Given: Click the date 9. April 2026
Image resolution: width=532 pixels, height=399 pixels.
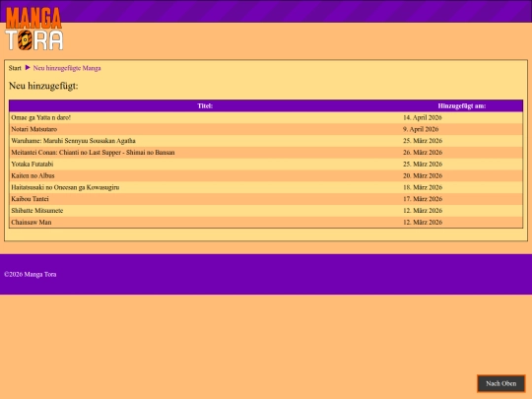Looking at the screenshot, I should [x=421, y=129].
